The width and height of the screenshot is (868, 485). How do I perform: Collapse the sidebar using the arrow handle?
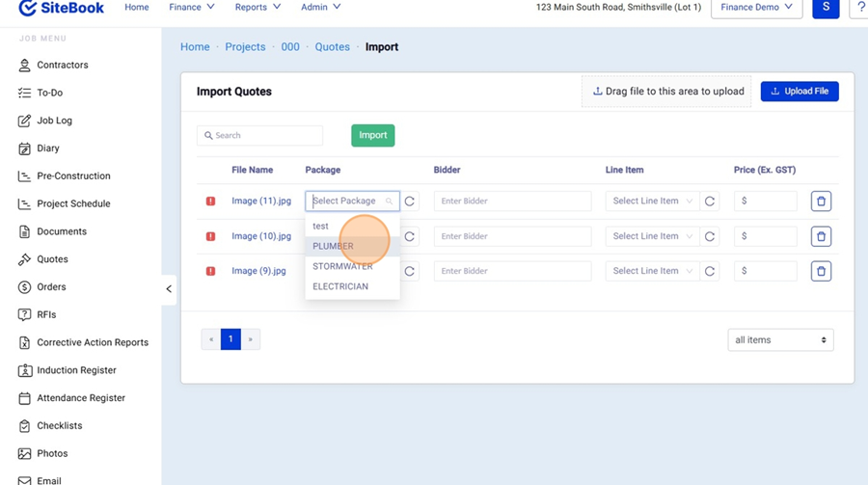click(x=169, y=288)
